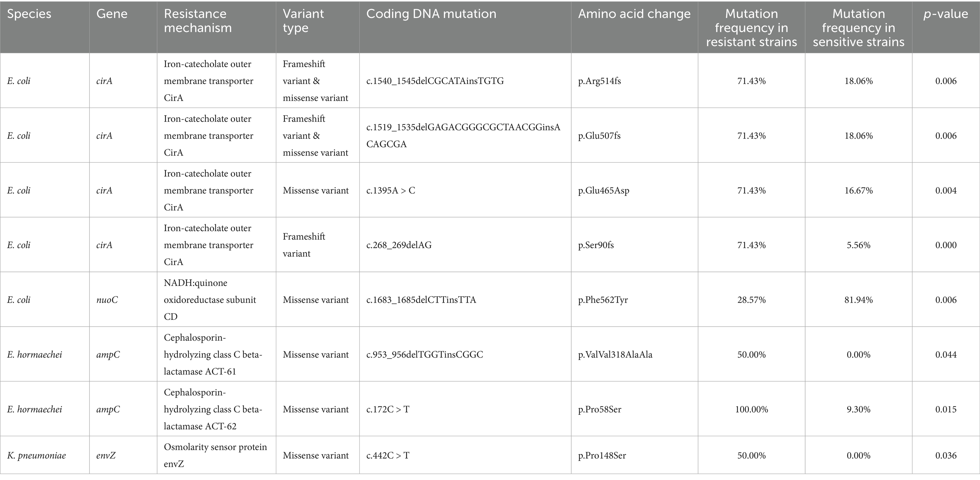Select the 81.94% frequency cell
Viewport: 980px width, 480px height.
(x=858, y=300)
